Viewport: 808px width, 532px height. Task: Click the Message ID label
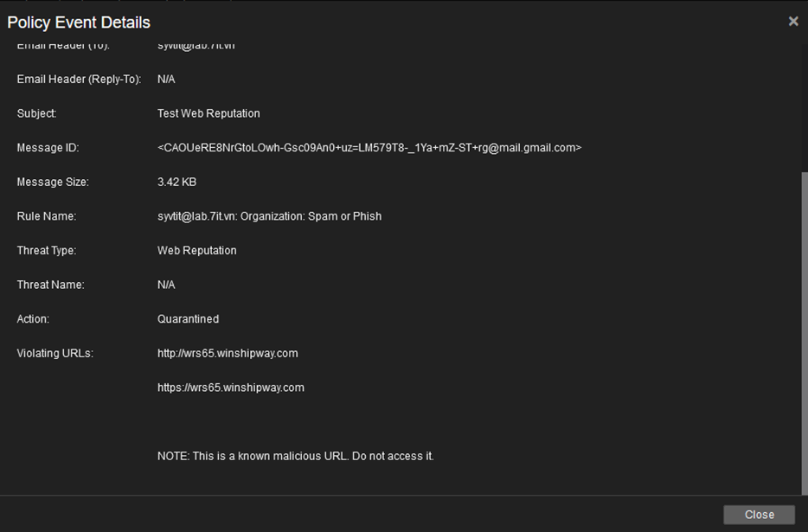[48, 148]
